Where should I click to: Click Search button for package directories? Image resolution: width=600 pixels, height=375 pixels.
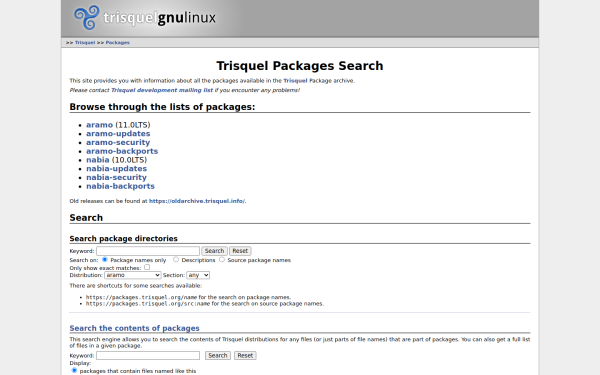[214, 251]
